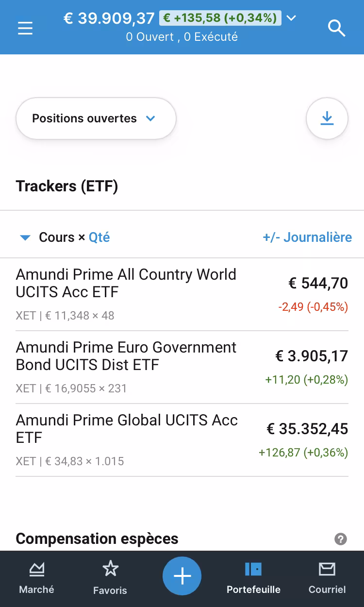The width and height of the screenshot is (364, 607).
Task: View the open and executed orders summary
Action: point(182,37)
